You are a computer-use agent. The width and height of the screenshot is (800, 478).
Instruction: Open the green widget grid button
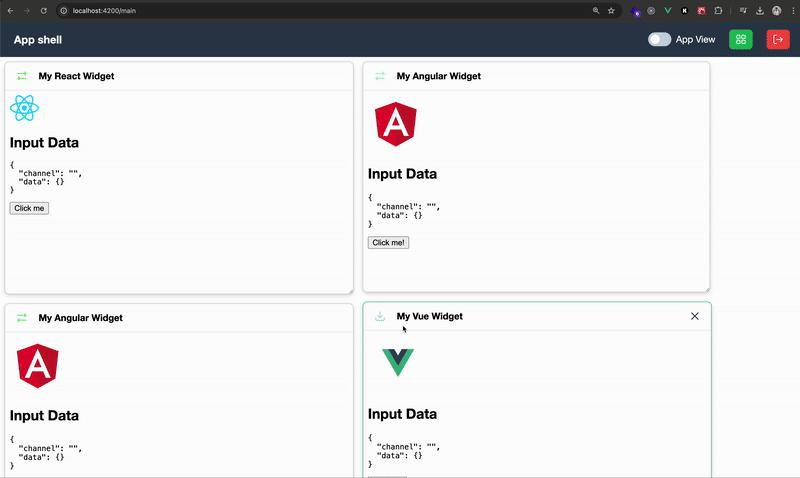(x=741, y=39)
